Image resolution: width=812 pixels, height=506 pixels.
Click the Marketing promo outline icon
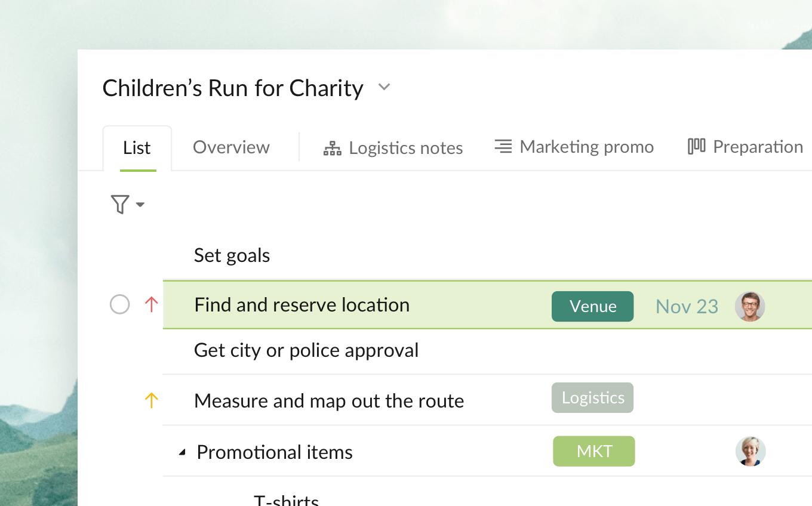click(x=503, y=146)
